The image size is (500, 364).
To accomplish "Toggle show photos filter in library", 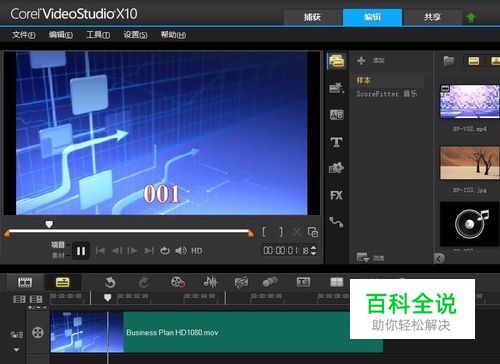I will 495,61.
